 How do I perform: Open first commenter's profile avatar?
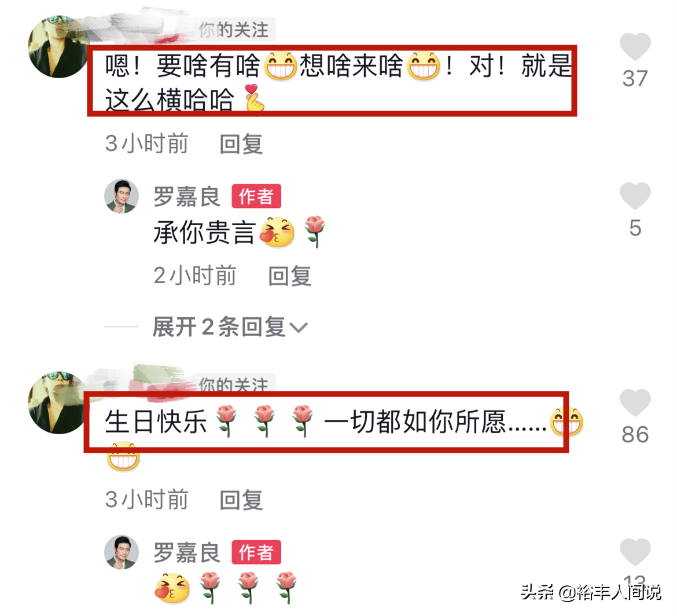coord(57,47)
